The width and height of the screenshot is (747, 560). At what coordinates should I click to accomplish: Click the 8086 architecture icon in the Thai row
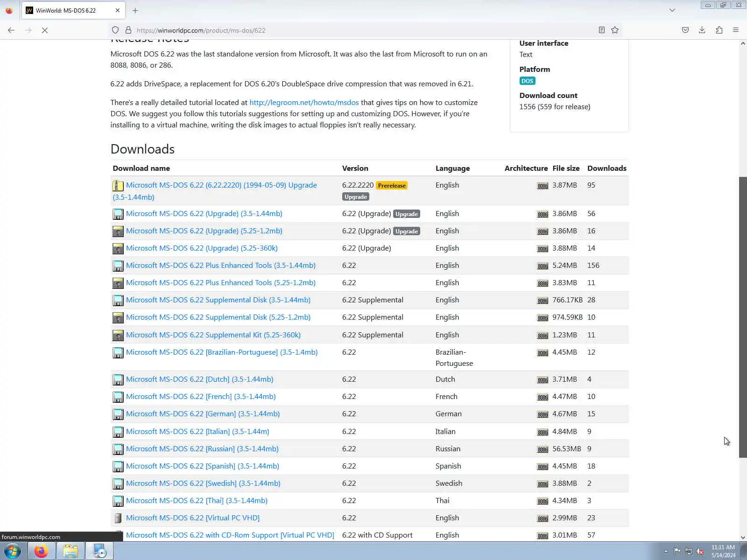(x=543, y=501)
